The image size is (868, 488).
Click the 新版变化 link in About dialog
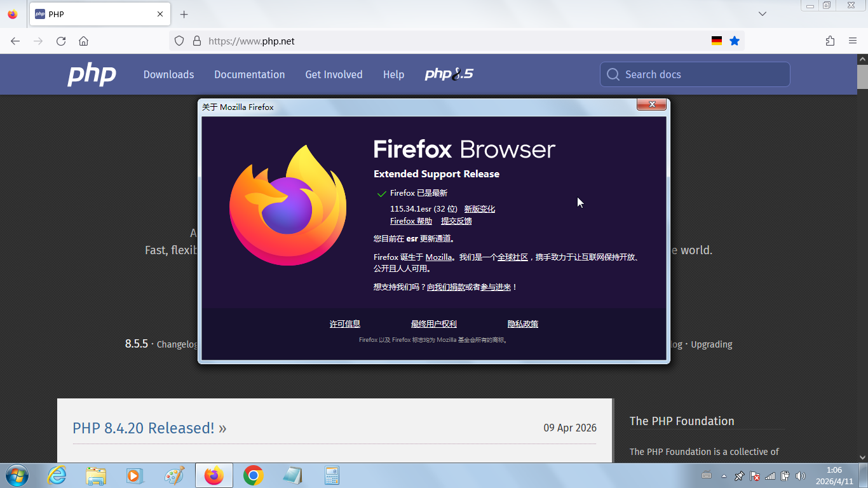click(479, 209)
